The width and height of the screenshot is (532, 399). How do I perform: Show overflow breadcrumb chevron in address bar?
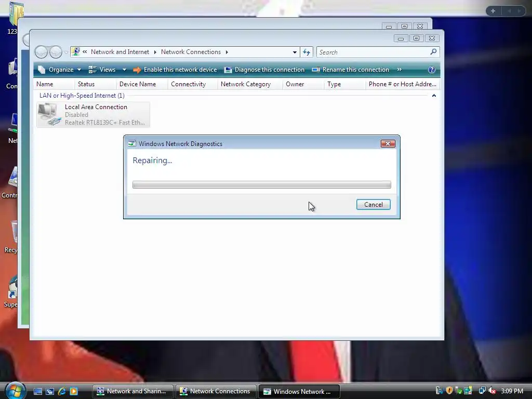(85, 52)
